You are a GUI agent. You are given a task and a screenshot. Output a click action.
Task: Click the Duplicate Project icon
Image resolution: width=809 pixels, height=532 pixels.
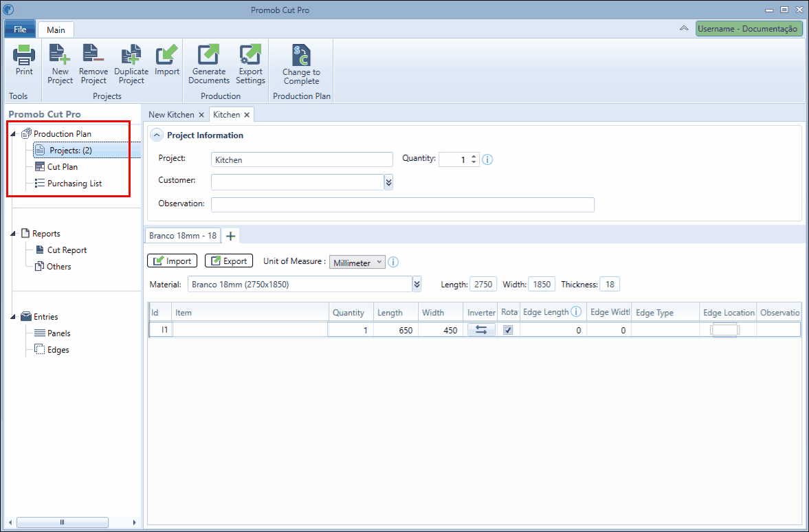(x=131, y=55)
